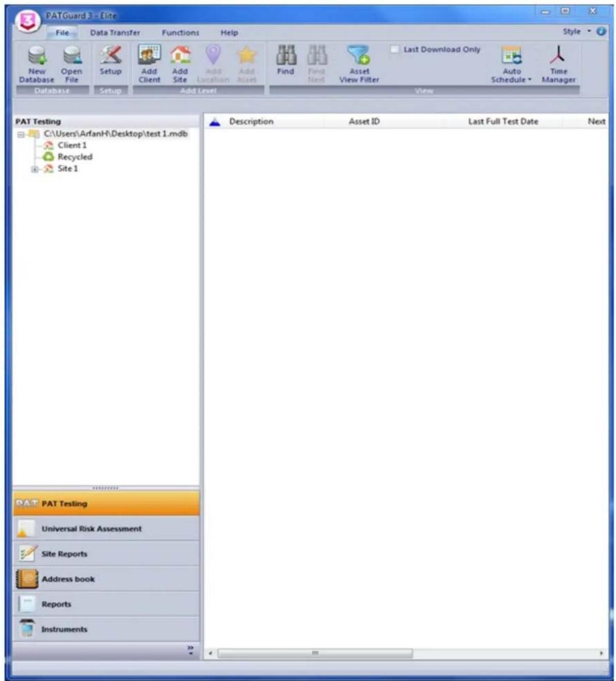Click the Next column header
Screen dimensions: 616x681
(x=596, y=121)
